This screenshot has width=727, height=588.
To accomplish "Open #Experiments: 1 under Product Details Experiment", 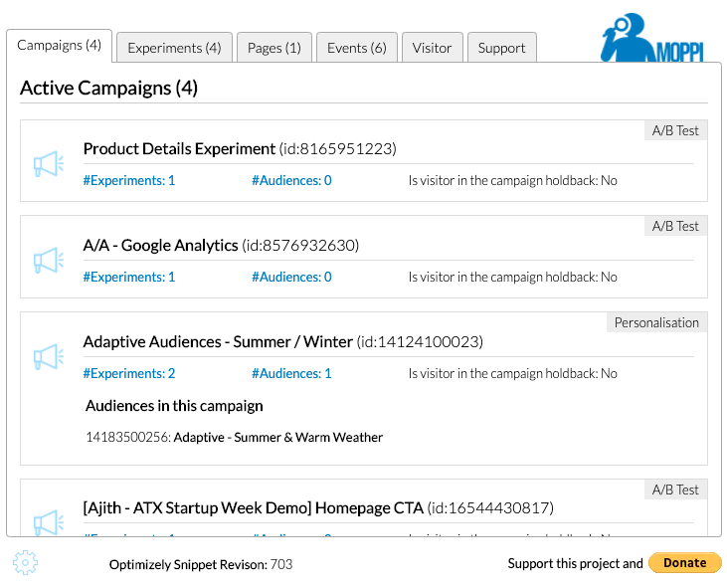I will click(x=129, y=180).
